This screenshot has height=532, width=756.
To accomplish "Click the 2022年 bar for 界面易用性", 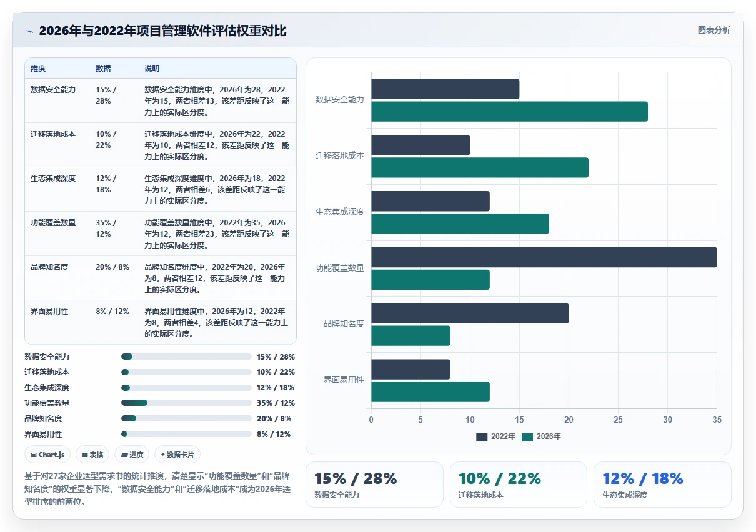I will tap(410, 370).
